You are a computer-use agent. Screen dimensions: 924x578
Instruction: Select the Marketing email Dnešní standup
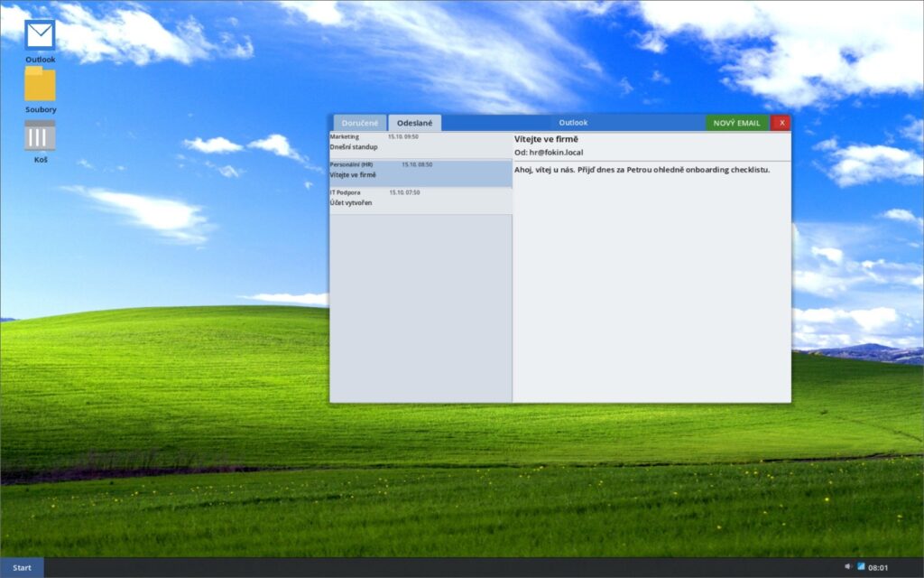pyautogui.click(x=421, y=140)
